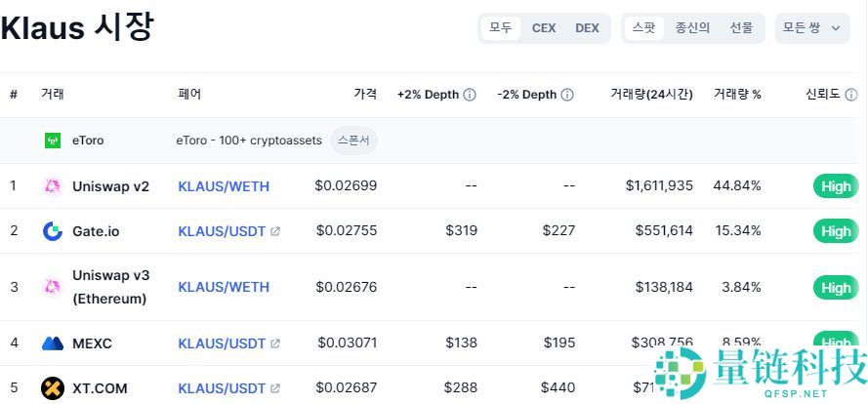Click the 스폰서 sponsored badge

click(353, 141)
